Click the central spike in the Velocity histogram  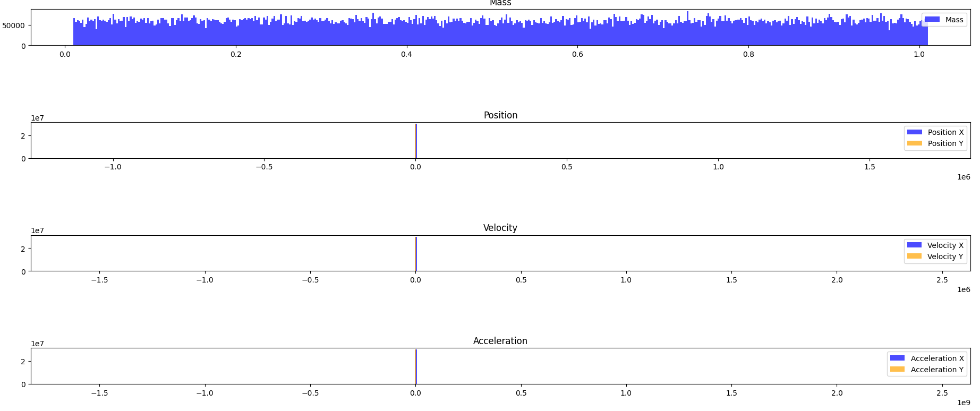tap(416, 254)
